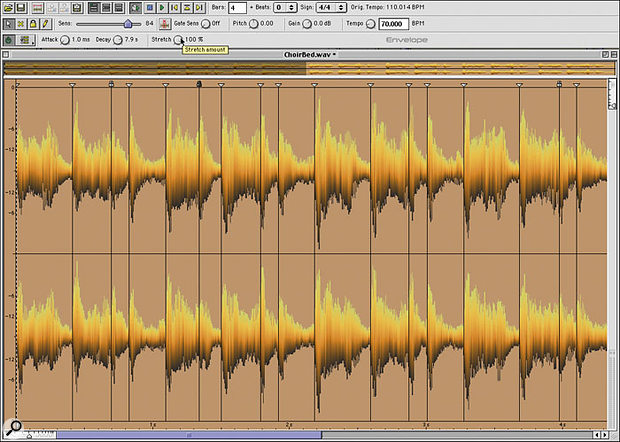Click the Stretch value 100 %

coord(194,40)
